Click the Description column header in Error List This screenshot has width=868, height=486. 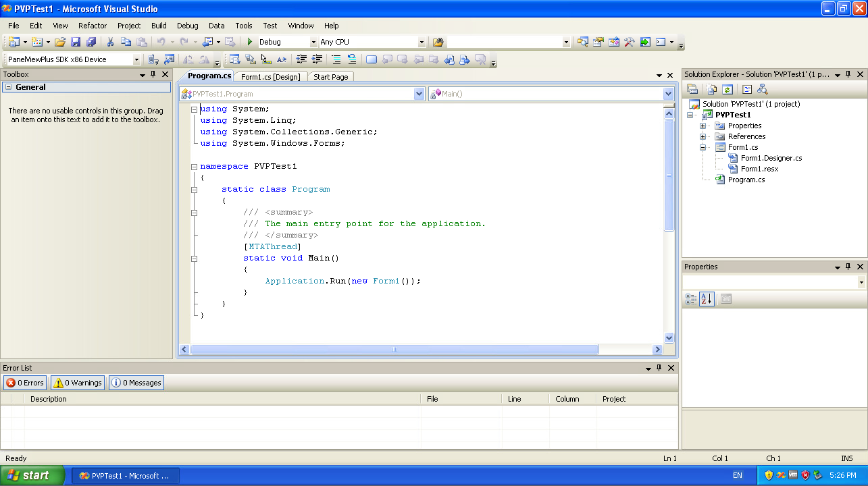pyautogui.click(x=222, y=399)
